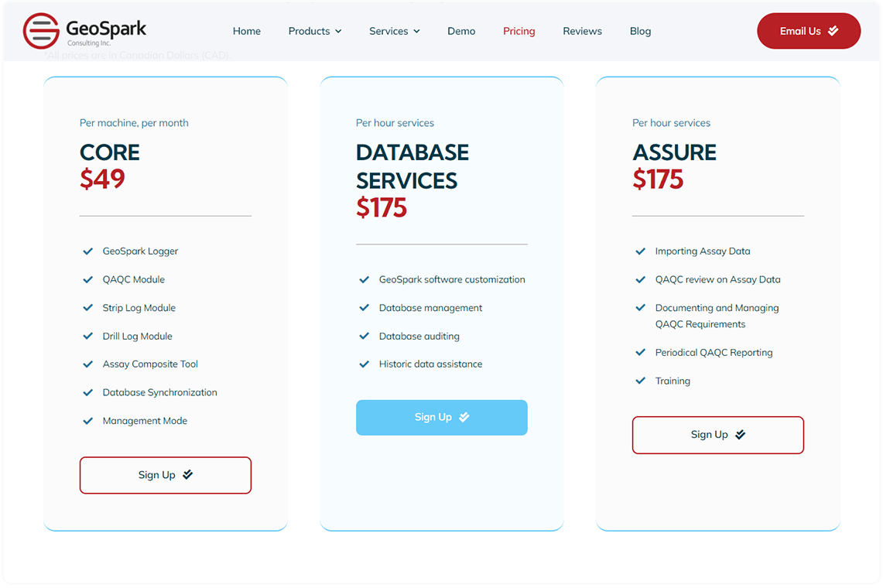This screenshot has width=883, height=588.
Task: Click the $175 Database Services price
Action: (x=382, y=208)
